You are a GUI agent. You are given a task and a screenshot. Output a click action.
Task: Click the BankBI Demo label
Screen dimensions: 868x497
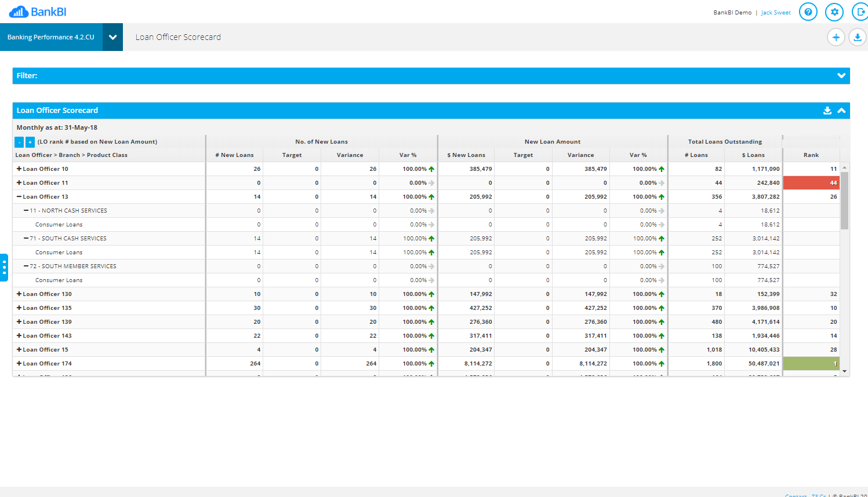coord(732,13)
